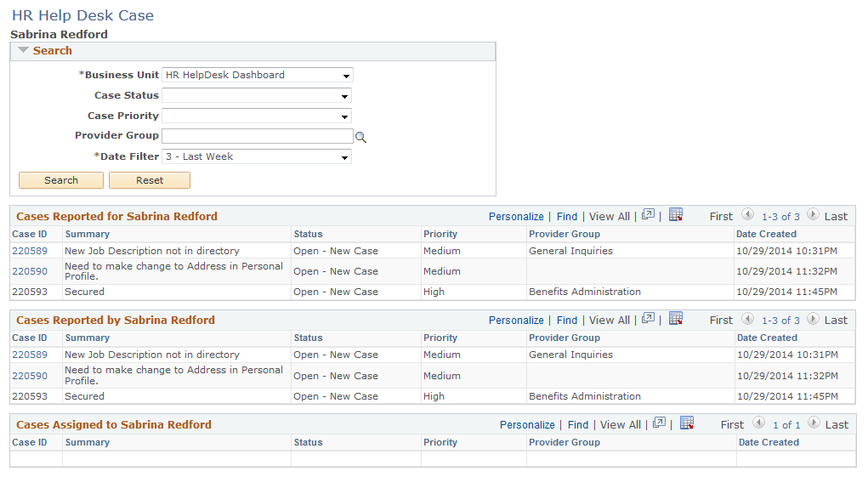Sort Cases Reported for by Priority header
The height and width of the screenshot is (477, 868).
pos(440,234)
